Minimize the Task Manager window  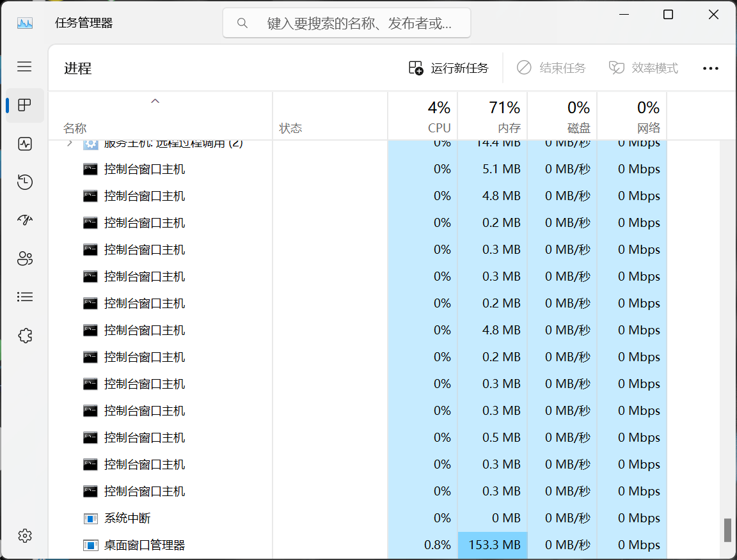click(x=624, y=15)
